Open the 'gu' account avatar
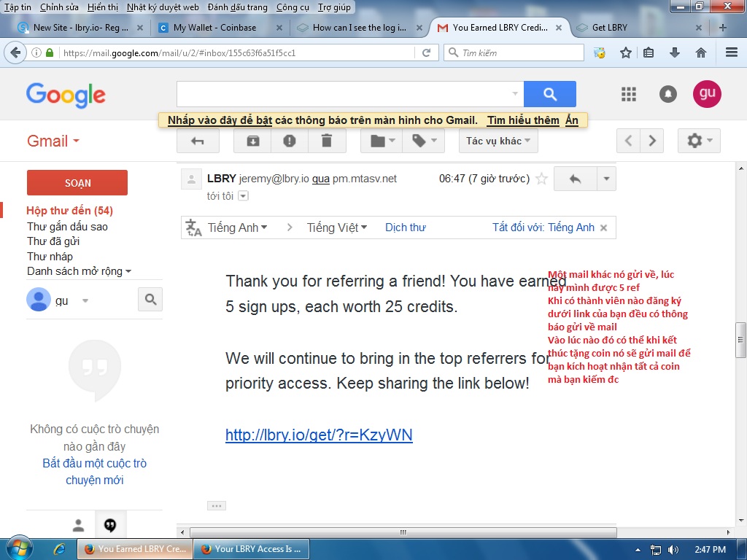The image size is (747, 560). pyautogui.click(x=707, y=94)
